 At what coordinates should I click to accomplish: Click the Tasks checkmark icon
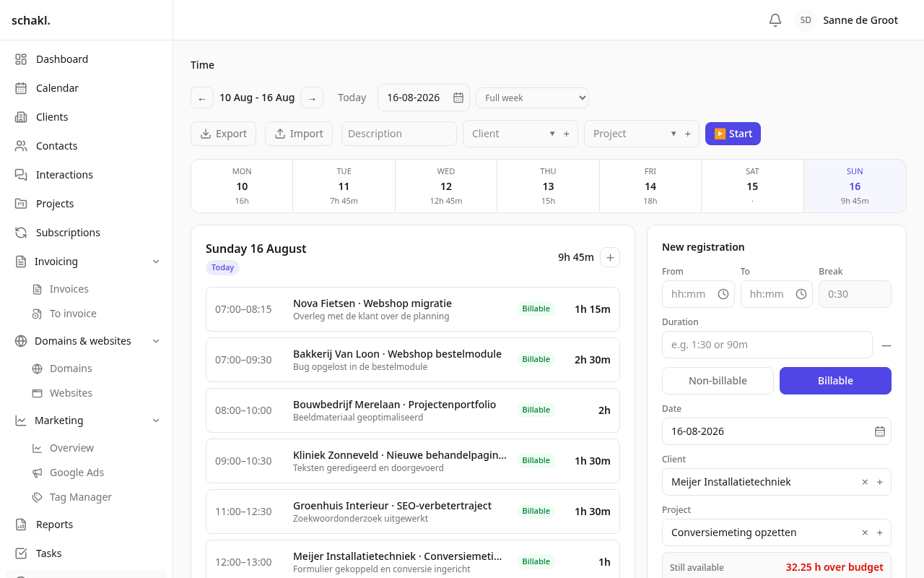(21, 553)
